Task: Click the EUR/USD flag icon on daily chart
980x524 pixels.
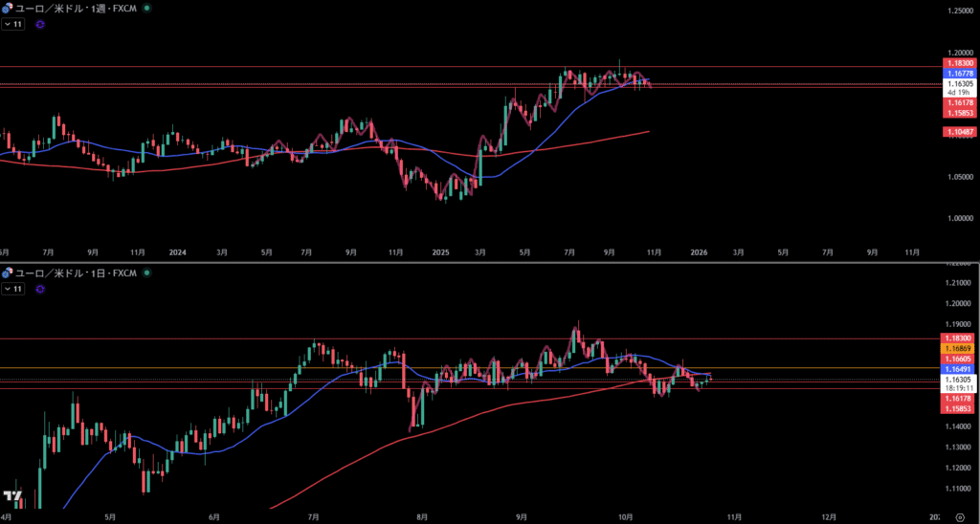Action: 8,273
